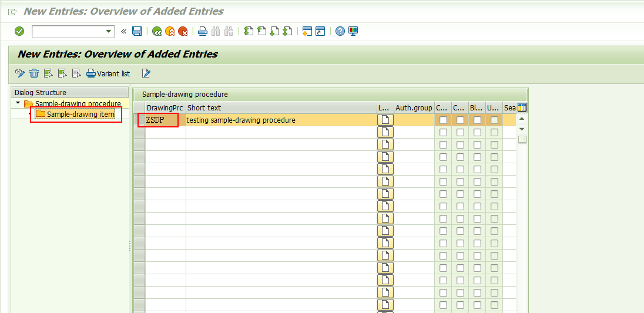This screenshot has width=644, height=313.
Task: Open Customize Local Layout monitor icon
Action: click(x=353, y=31)
